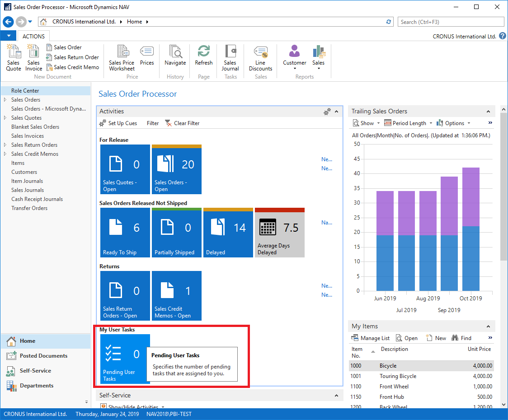Click the Activities customize gears icon

327,112
